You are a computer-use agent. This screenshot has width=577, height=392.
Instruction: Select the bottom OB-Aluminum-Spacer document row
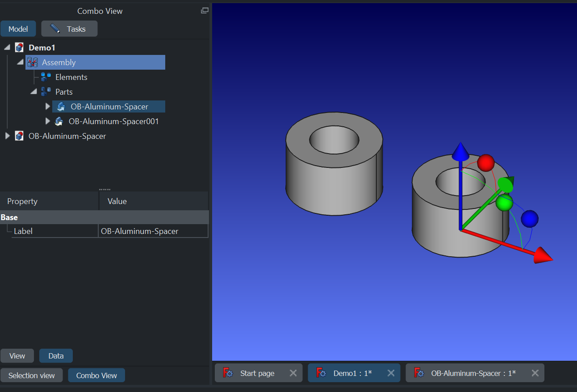tap(67, 136)
